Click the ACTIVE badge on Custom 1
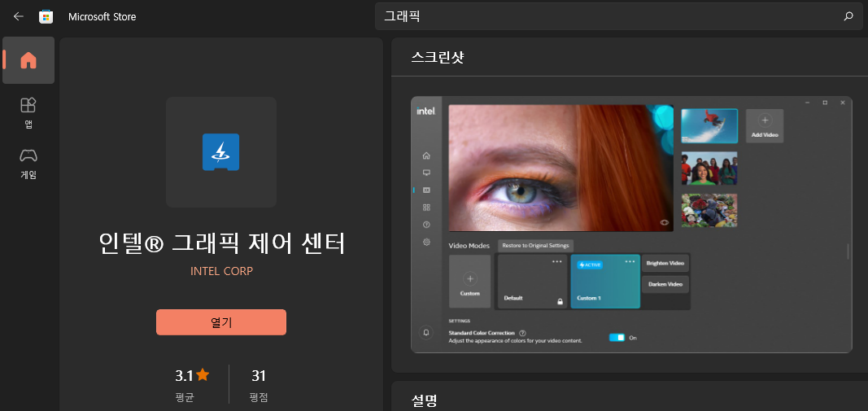This screenshot has height=411, width=868. (590, 265)
